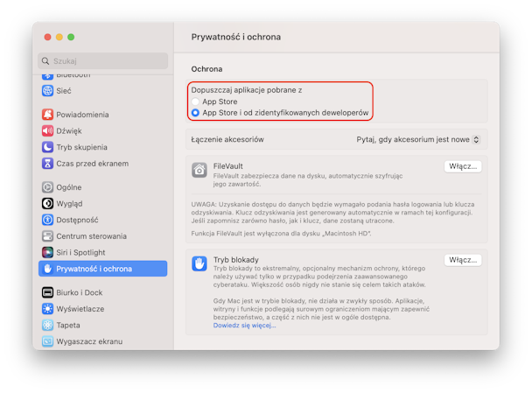The width and height of the screenshot is (532, 393).
Task: Open Wygląd in the sidebar
Action: [102, 203]
